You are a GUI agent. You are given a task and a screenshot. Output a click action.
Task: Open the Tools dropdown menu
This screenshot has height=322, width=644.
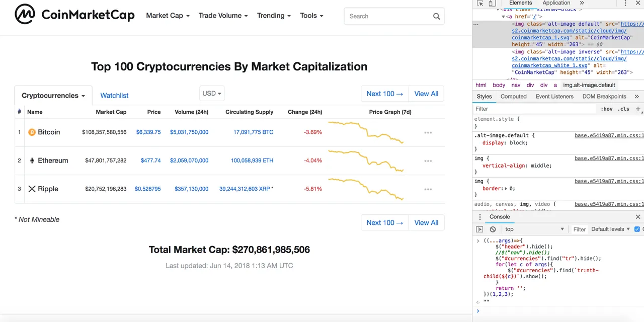(x=311, y=16)
